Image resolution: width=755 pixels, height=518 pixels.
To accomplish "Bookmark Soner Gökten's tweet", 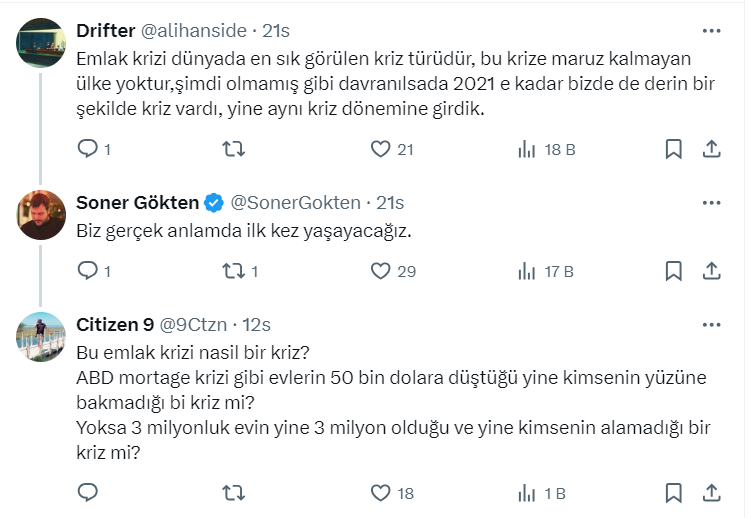I will (x=674, y=270).
